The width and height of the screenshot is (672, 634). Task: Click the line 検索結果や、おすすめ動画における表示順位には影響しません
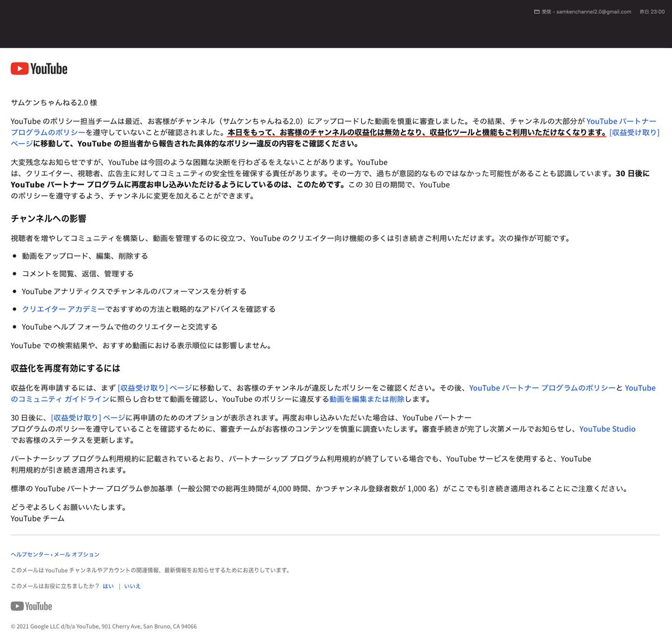tap(141, 345)
